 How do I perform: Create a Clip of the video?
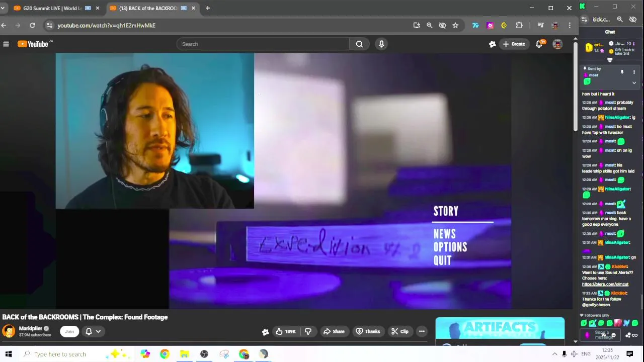400,331
